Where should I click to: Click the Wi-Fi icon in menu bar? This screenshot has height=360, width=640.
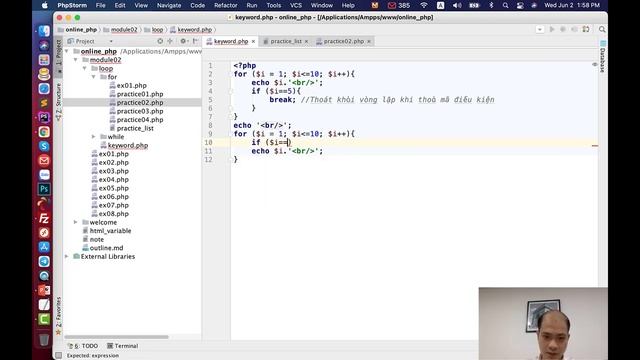tap(424, 5)
